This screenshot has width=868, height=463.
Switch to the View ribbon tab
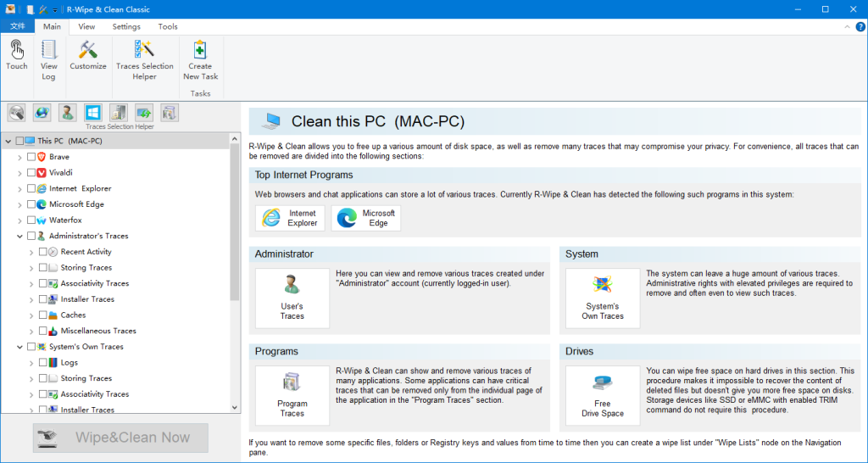(x=86, y=26)
